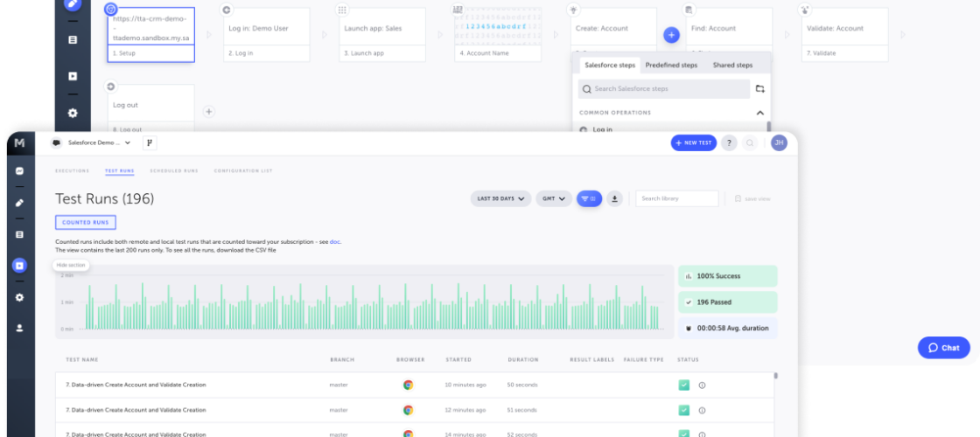Click blue plus between Create and Find steps
Image resolution: width=980 pixels, height=437 pixels.
pos(671,35)
